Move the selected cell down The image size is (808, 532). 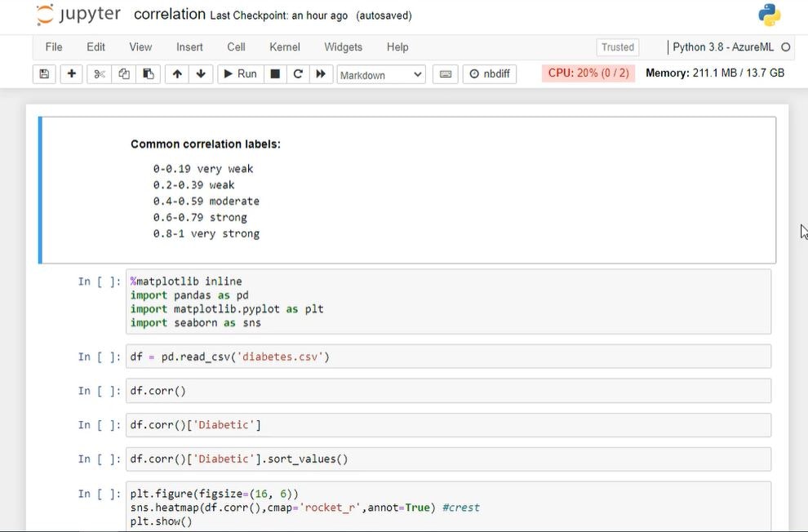[201, 74]
